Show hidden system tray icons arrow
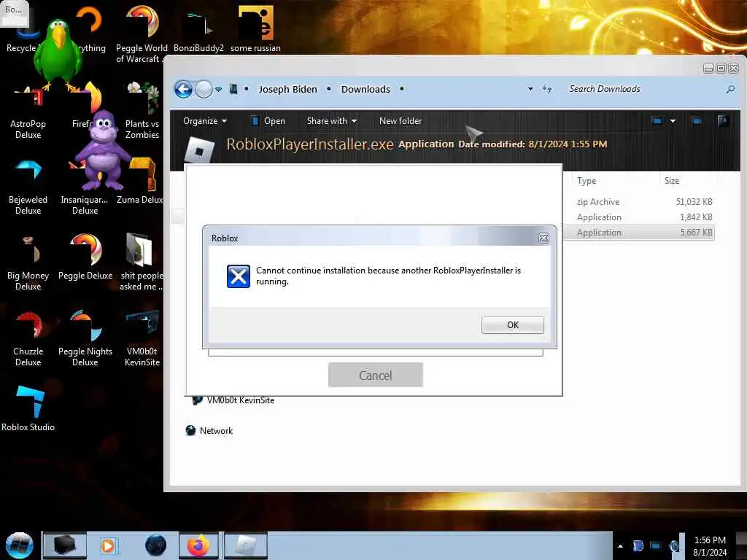Viewport: 747px width, 560px height. coord(620,545)
